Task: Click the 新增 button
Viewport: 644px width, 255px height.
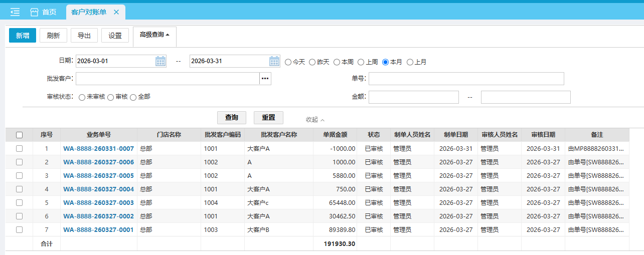Action: (x=23, y=36)
